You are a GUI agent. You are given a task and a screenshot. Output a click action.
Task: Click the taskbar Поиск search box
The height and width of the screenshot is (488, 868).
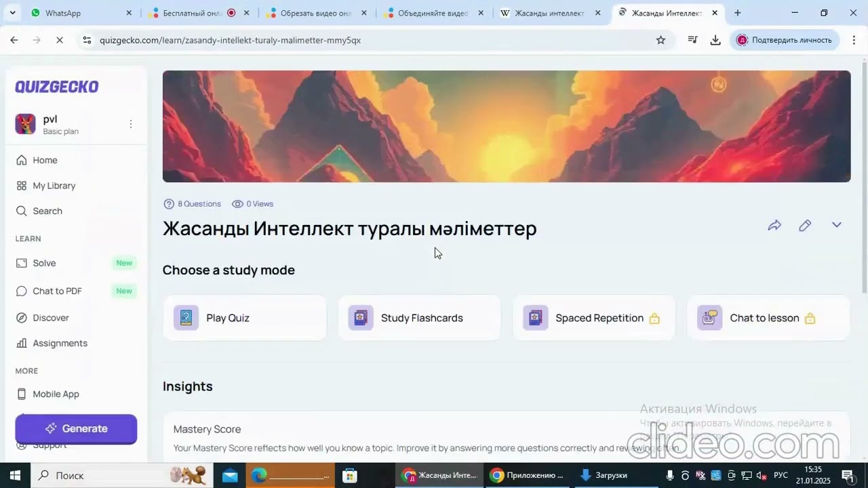[122, 475]
